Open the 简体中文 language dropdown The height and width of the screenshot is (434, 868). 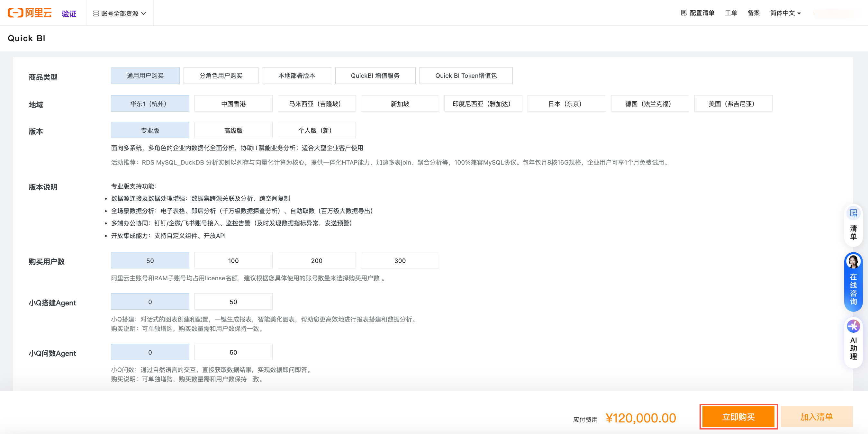click(x=785, y=13)
